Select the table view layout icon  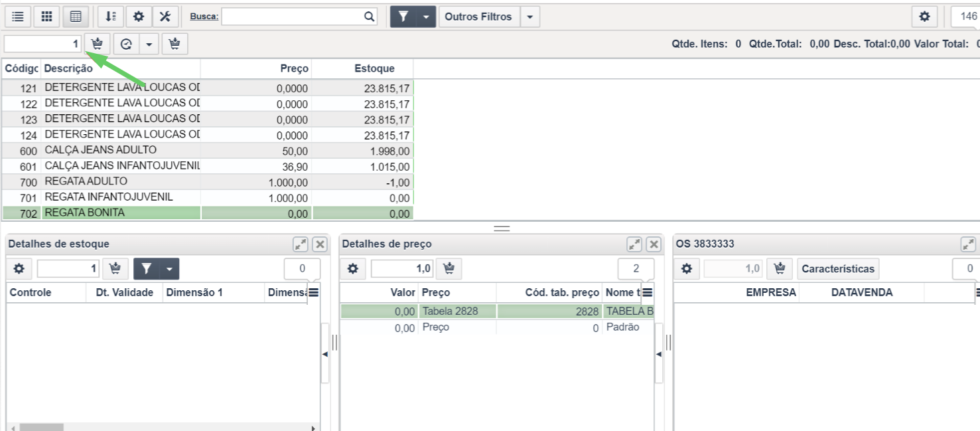(76, 17)
